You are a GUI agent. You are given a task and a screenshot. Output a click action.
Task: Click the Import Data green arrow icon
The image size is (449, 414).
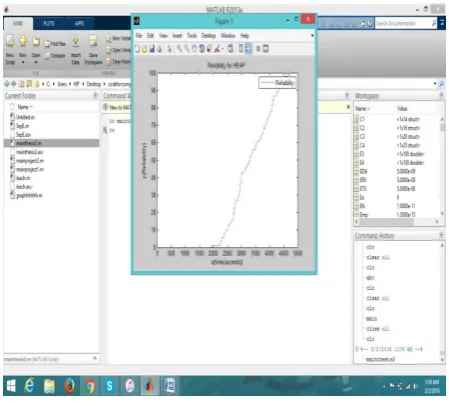[76, 41]
